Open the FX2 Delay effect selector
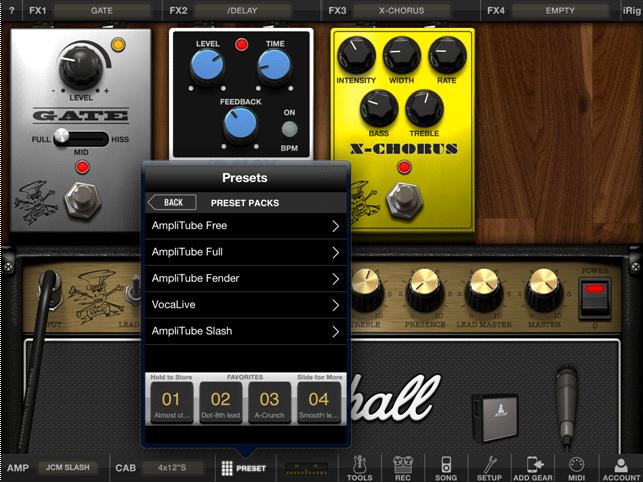This screenshot has width=643, height=483. pos(242,11)
